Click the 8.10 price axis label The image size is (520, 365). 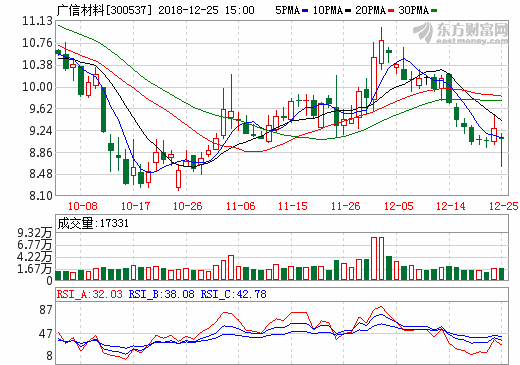[41, 195]
